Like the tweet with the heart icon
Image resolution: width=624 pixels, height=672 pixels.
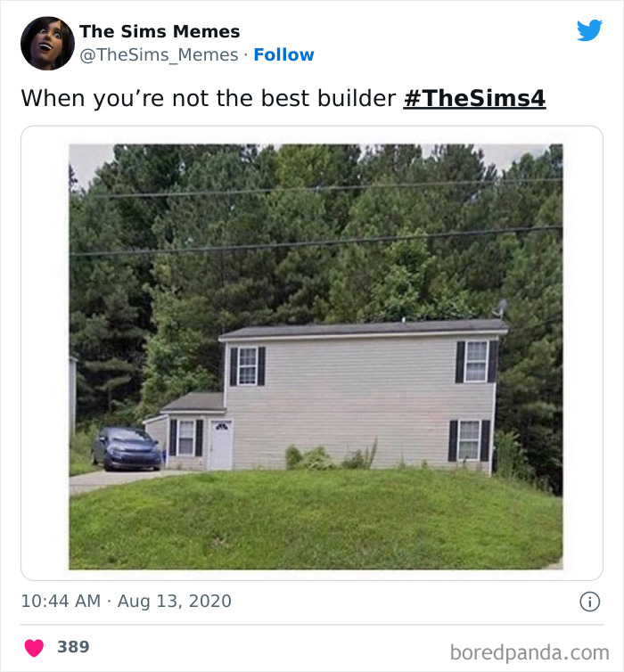(34, 647)
